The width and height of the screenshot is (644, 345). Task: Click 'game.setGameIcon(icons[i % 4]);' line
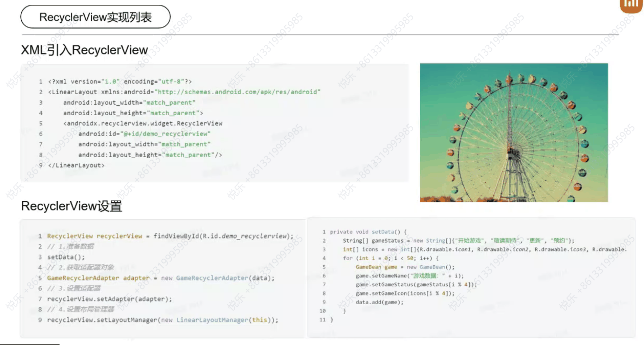coord(405,293)
